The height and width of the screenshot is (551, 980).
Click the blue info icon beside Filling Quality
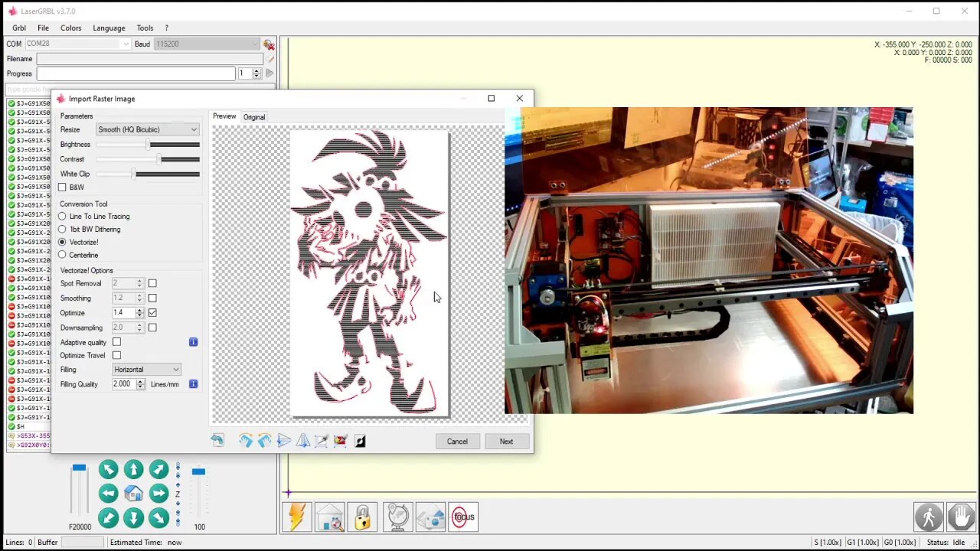193,384
